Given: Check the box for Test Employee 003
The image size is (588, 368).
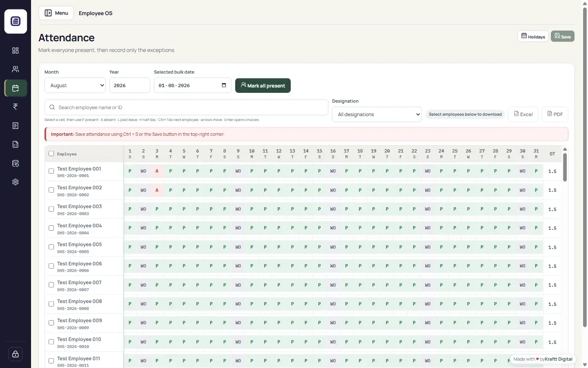Looking at the screenshot, I should (51, 209).
